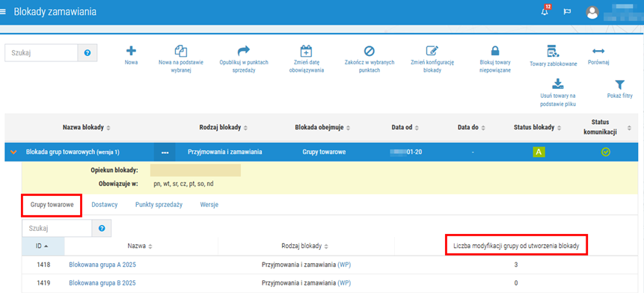Collapse the Blokada grup towarowych row
Screen dimensions: 644x293
13,152
